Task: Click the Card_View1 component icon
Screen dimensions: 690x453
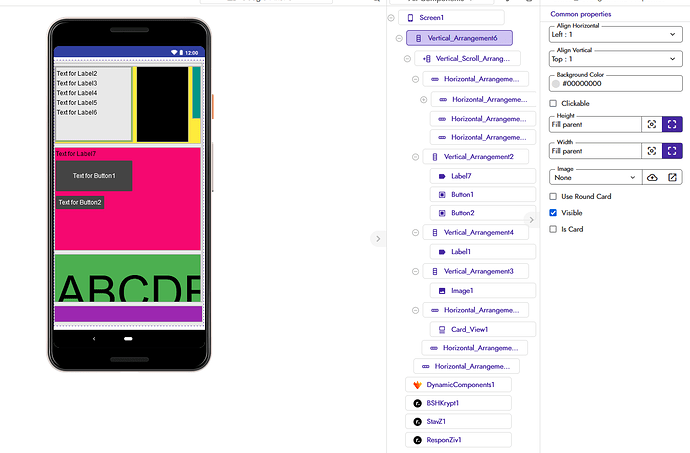Action: [442, 329]
